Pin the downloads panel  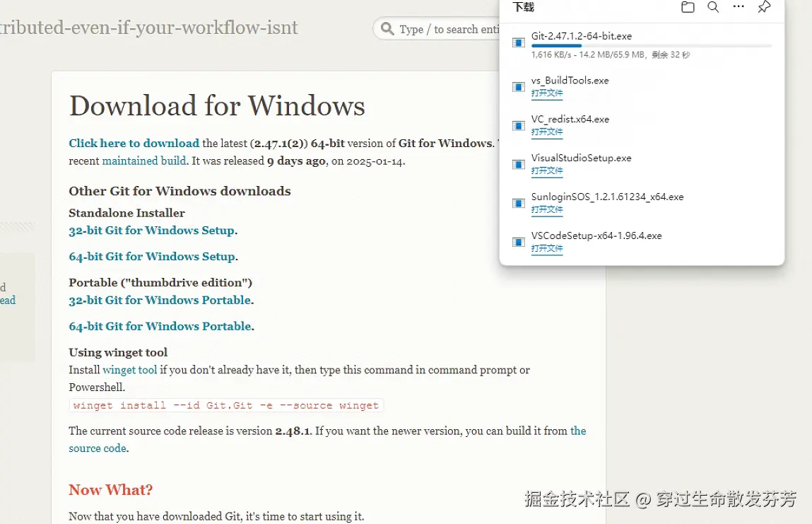(x=764, y=7)
